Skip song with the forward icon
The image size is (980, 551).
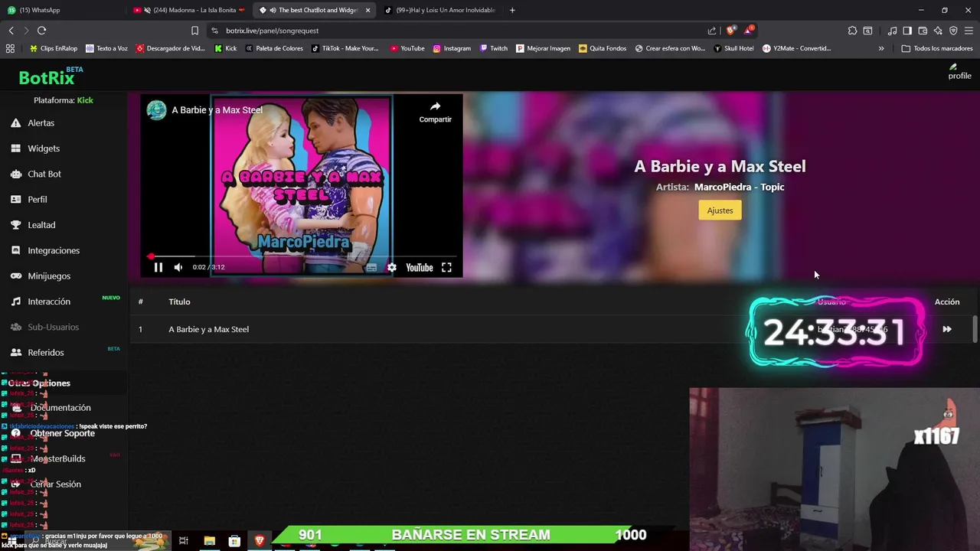click(947, 329)
